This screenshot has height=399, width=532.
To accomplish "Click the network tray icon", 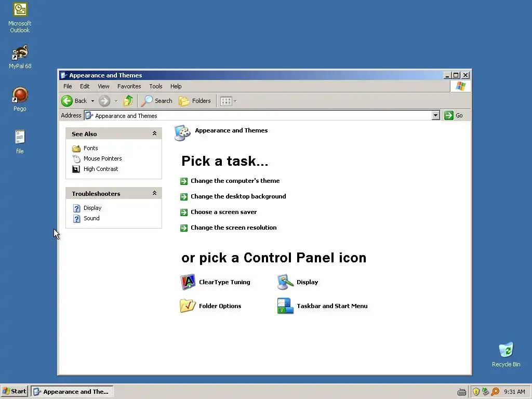I will pyautogui.click(x=486, y=392).
